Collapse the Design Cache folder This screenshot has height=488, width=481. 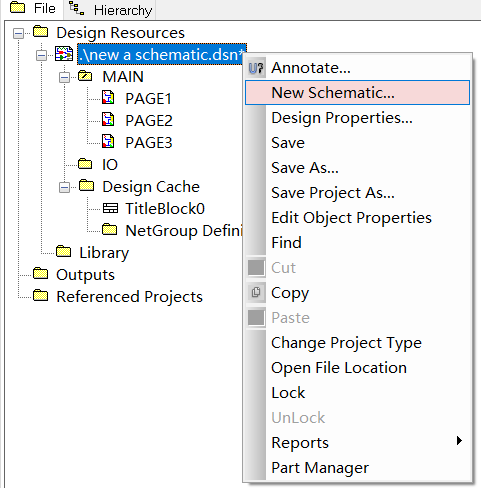pos(64,187)
